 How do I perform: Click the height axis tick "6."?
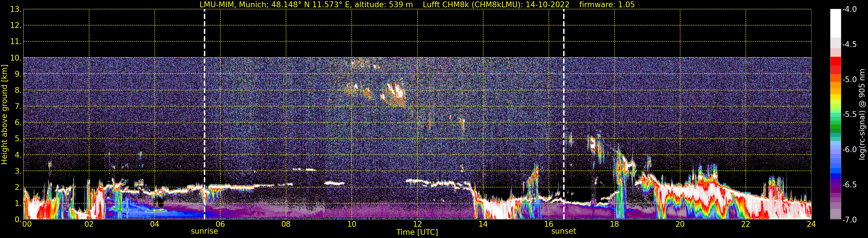[x=18, y=123]
